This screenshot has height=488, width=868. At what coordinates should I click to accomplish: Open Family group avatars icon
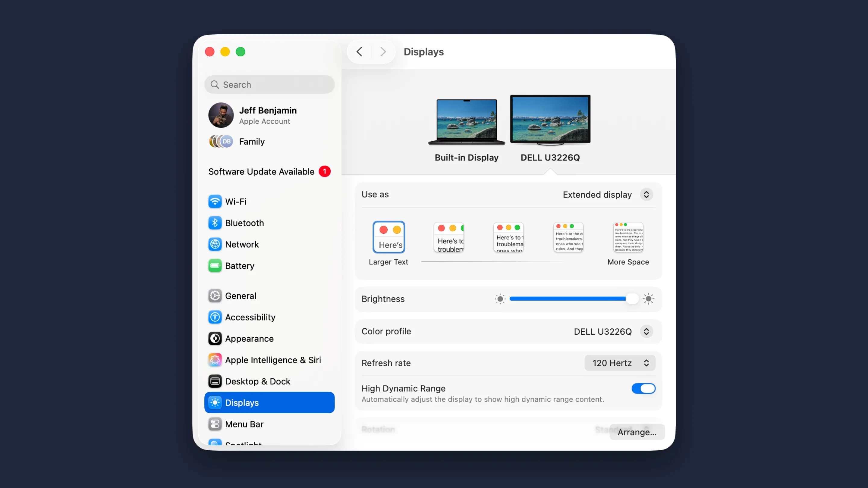pos(221,142)
